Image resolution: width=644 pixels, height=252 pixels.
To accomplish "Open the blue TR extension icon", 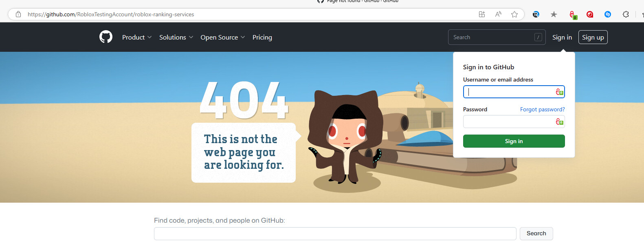I will pyautogui.click(x=536, y=14).
